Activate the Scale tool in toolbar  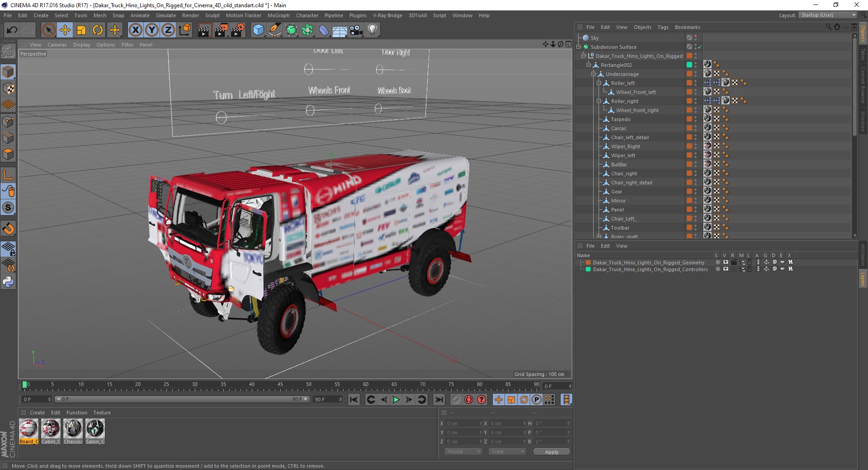(81, 30)
